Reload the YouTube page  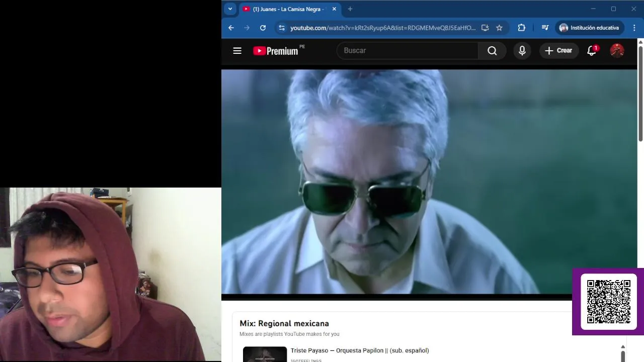pos(263,28)
